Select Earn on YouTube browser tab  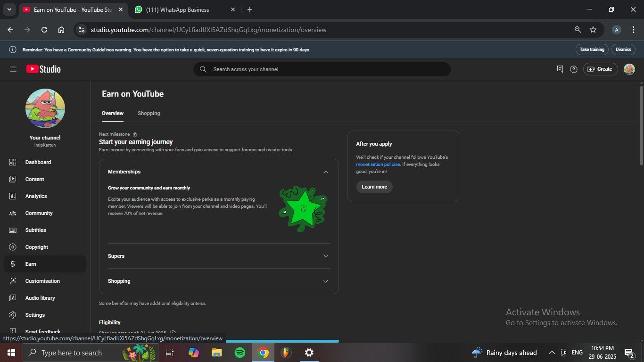(x=73, y=9)
